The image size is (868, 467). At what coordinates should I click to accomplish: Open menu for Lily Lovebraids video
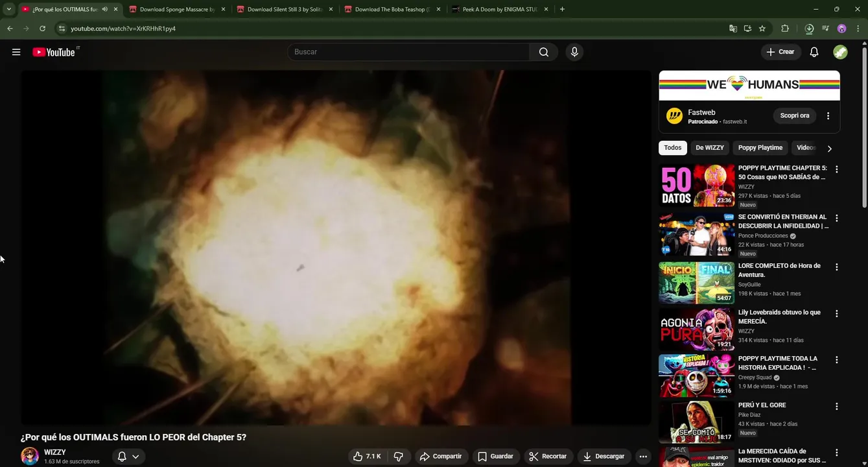click(x=836, y=313)
